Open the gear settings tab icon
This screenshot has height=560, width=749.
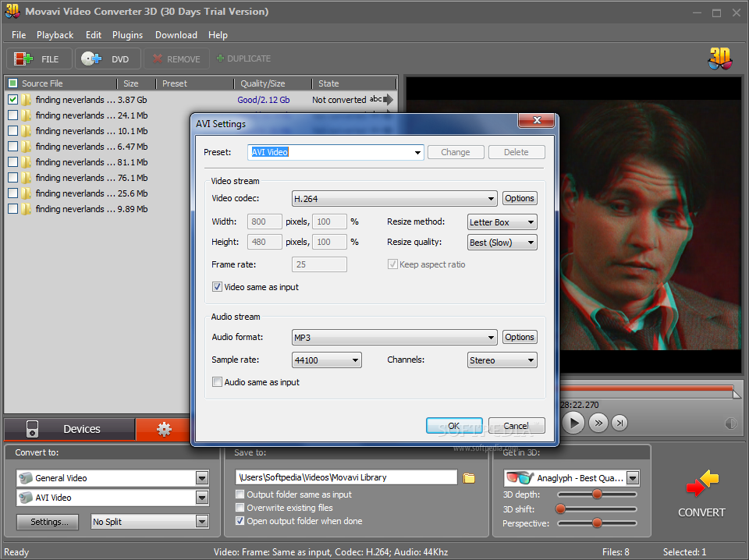pos(164,429)
